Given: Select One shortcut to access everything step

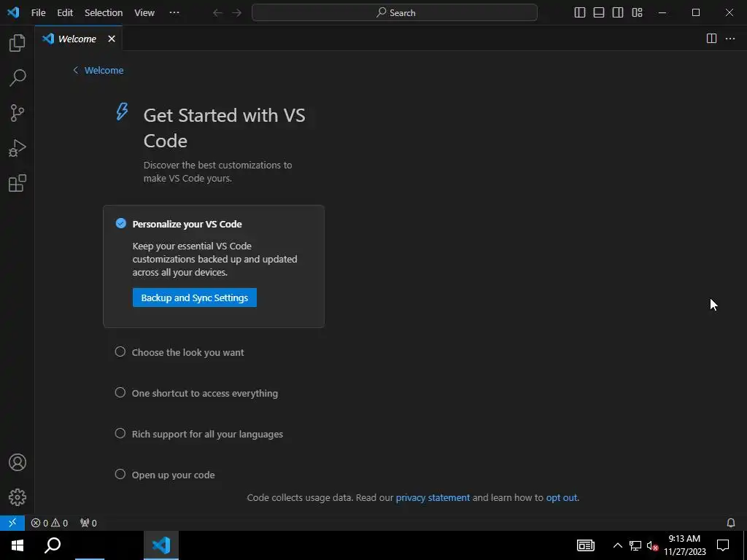Looking at the screenshot, I should [196, 393].
